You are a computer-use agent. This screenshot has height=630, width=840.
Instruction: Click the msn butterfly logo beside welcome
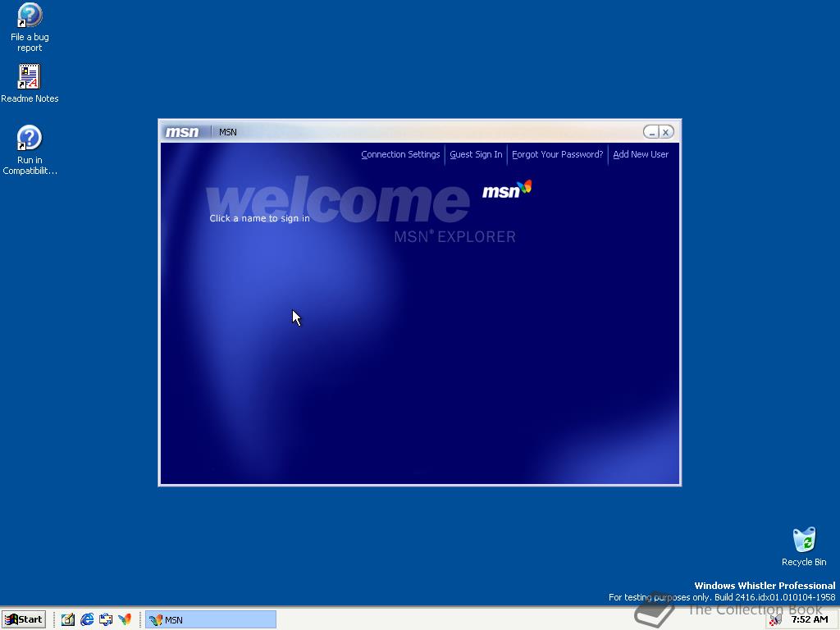coord(507,189)
